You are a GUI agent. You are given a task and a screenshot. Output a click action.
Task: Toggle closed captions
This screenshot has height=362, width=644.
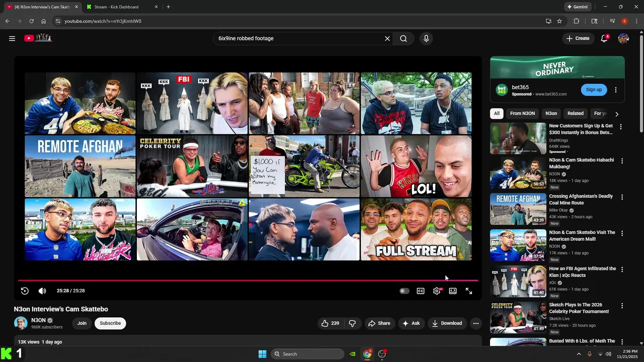tap(421, 291)
